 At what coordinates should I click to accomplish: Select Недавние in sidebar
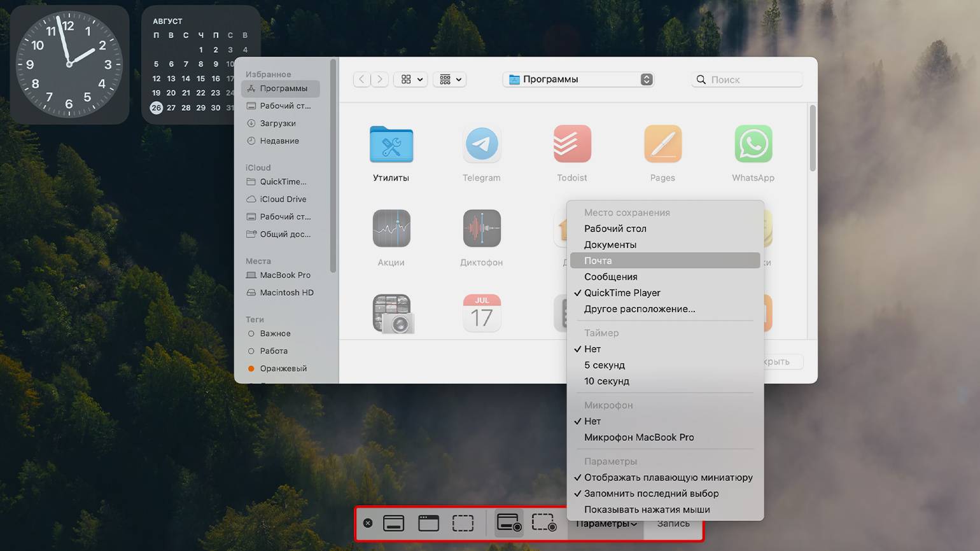click(281, 141)
